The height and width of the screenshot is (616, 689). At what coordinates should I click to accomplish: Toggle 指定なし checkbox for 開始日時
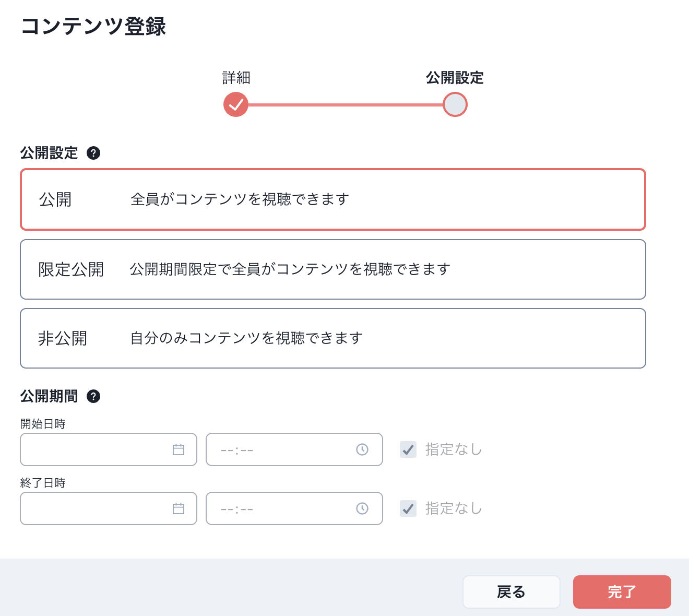[408, 449]
